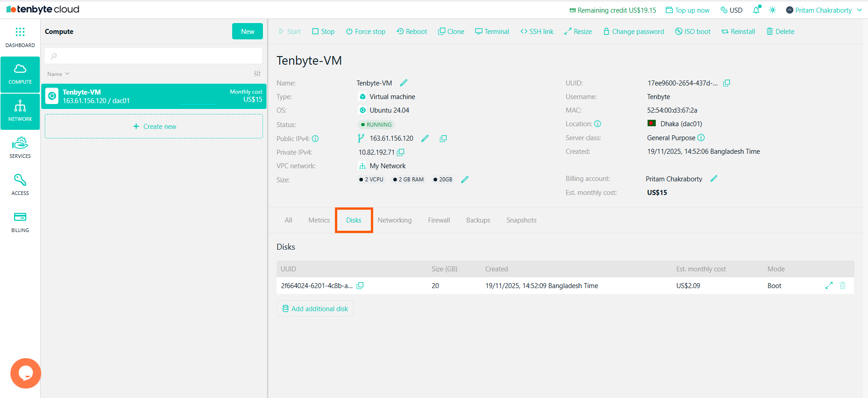Screen dimensions: 868x398
Task: Click the tenbyte cloud logo
Action: [x=43, y=9]
